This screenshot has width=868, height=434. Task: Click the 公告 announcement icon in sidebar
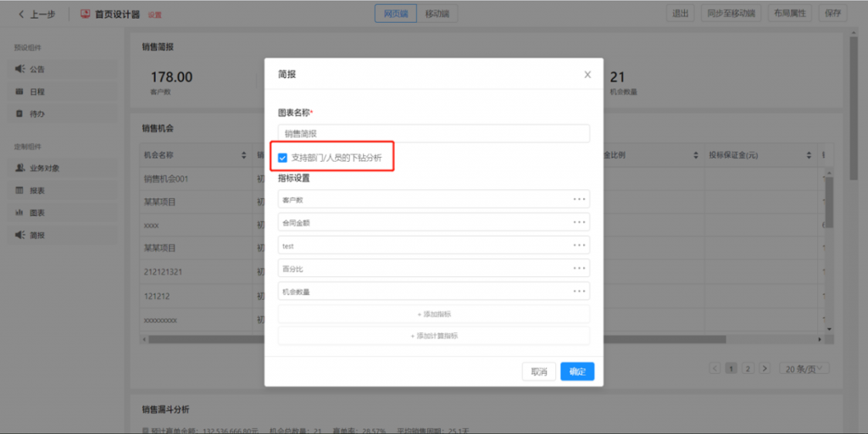coord(19,70)
